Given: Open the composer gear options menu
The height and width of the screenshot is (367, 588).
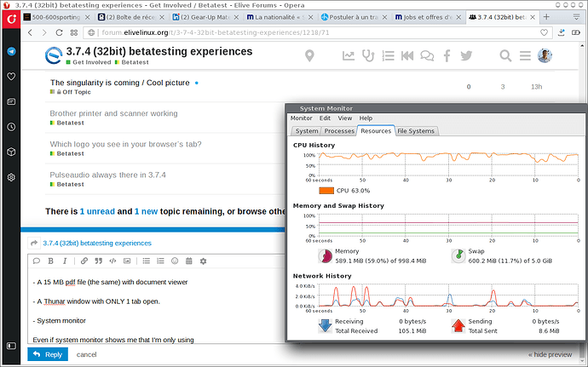Looking at the screenshot, I should (x=204, y=261).
